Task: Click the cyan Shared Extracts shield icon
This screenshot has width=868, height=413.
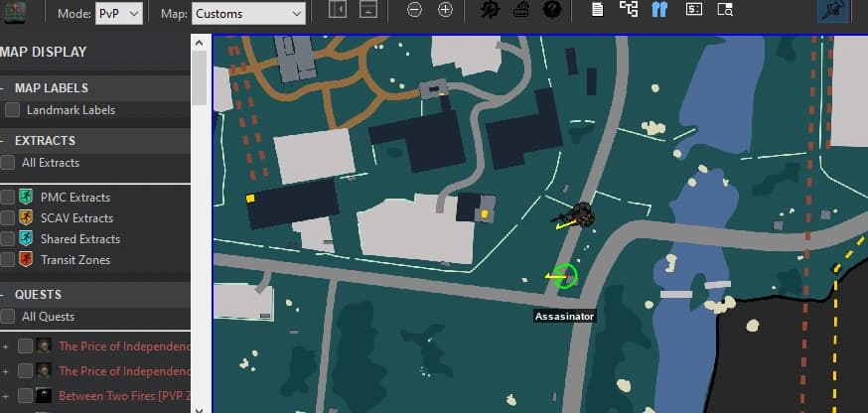Action: [26, 238]
